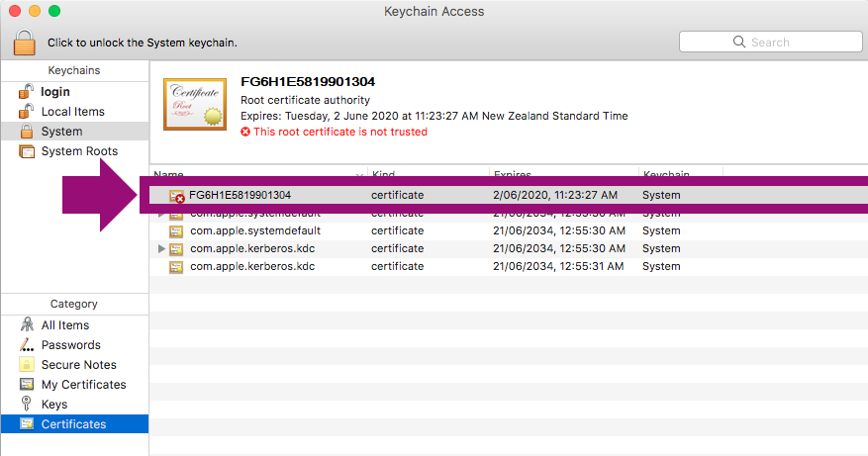Select com.apple.kerberos.kdc row expiring 12:55:30 AM
The image size is (868, 456).
coord(508,248)
